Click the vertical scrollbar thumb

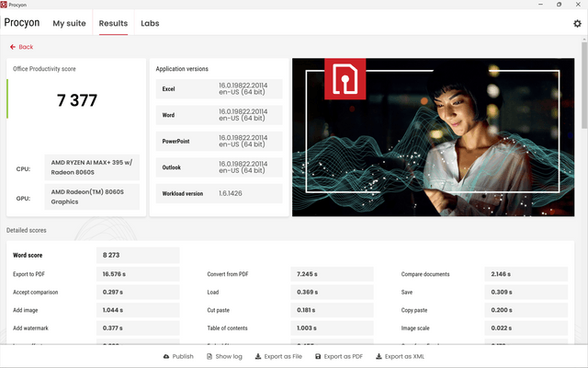(x=584, y=85)
